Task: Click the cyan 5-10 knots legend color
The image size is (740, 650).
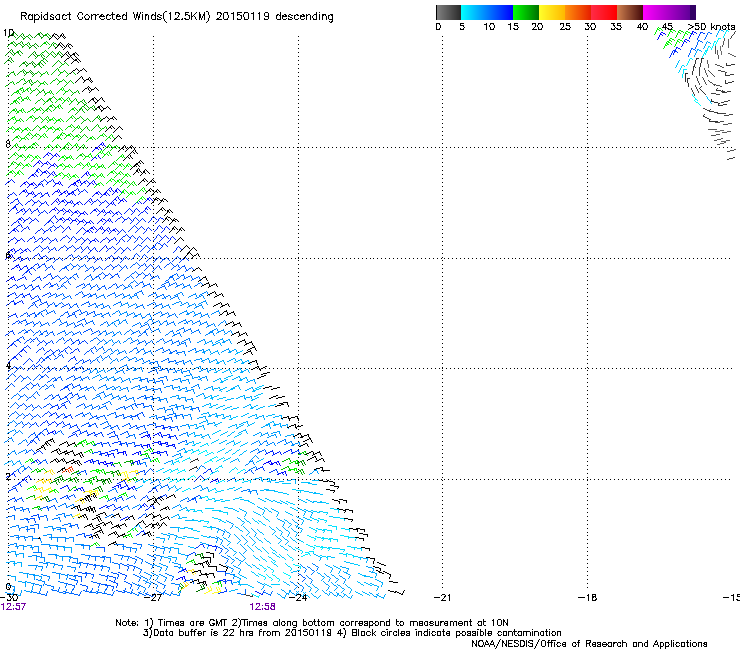Action: click(x=474, y=12)
